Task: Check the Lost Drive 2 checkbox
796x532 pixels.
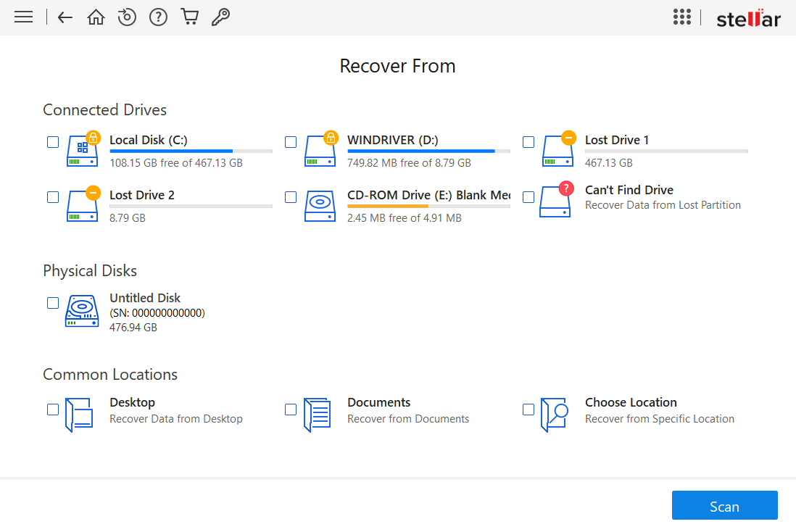Action: point(53,197)
